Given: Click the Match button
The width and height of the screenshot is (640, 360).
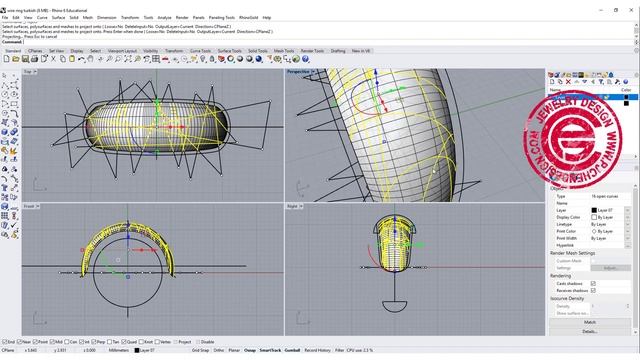Looking at the screenshot, I should coord(590,322).
